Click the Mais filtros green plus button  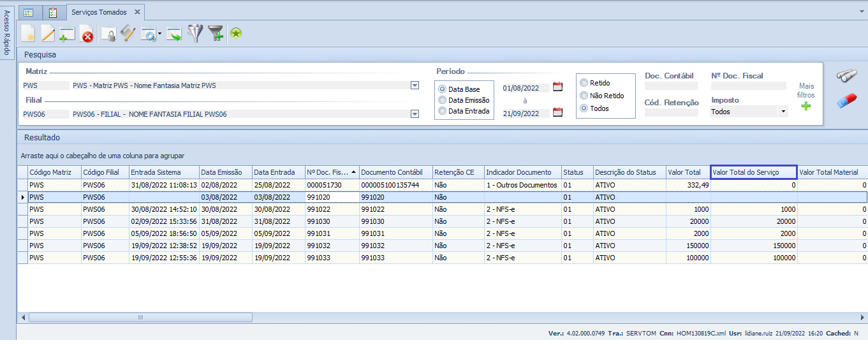point(806,106)
